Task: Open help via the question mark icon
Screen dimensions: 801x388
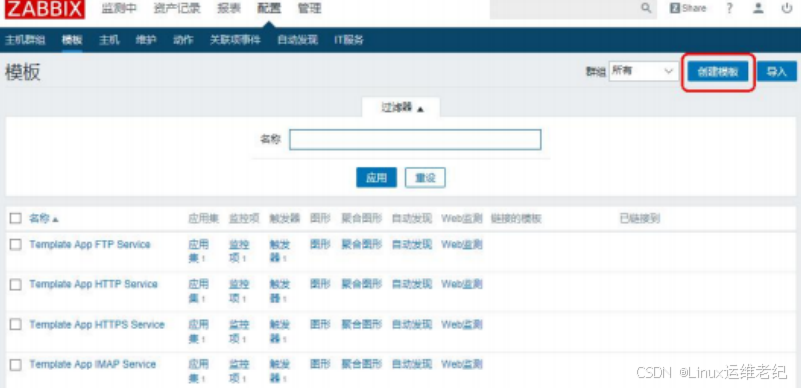Action: 729,8
